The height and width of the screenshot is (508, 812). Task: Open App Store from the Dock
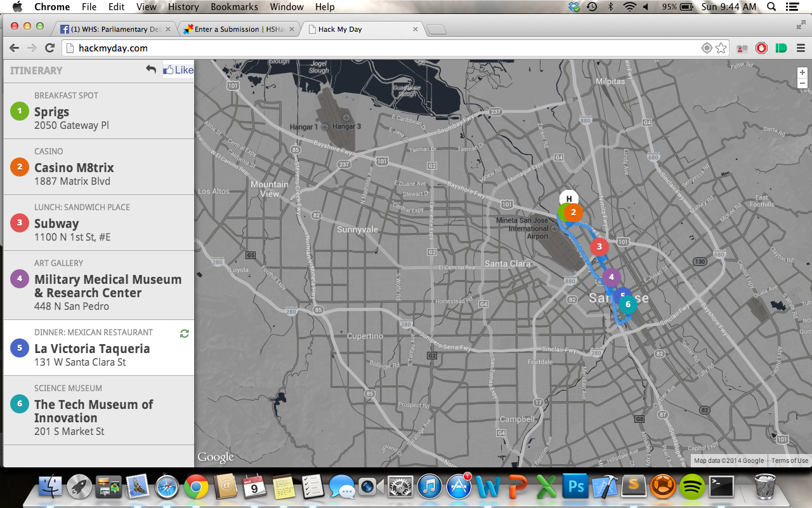click(x=459, y=487)
